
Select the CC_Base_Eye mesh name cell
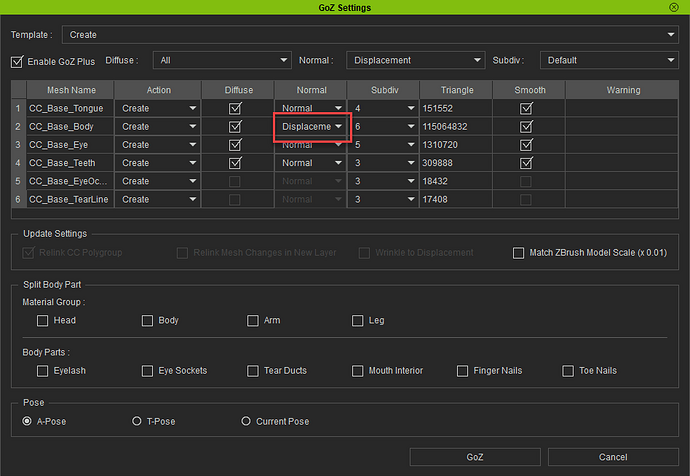click(70, 145)
